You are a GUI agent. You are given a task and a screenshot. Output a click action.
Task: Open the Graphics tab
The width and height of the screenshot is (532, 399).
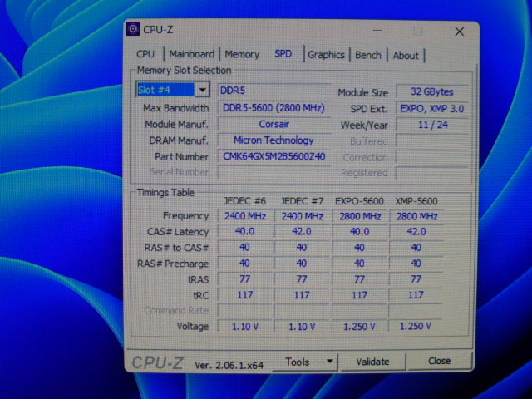tap(326, 55)
